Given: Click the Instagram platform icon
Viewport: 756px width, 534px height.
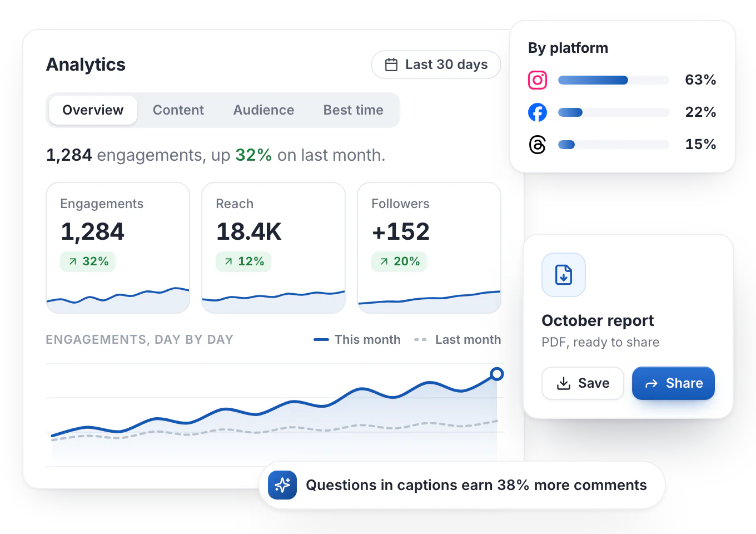Looking at the screenshot, I should coord(538,80).
